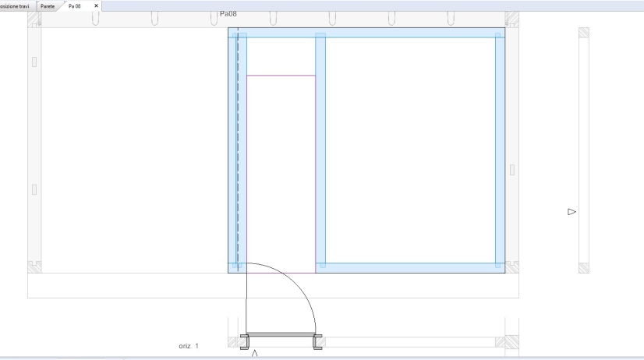Select the Pa08 wall label
Image resolution: width=644 pixels, height=360 pixels.
click(228, 14)
